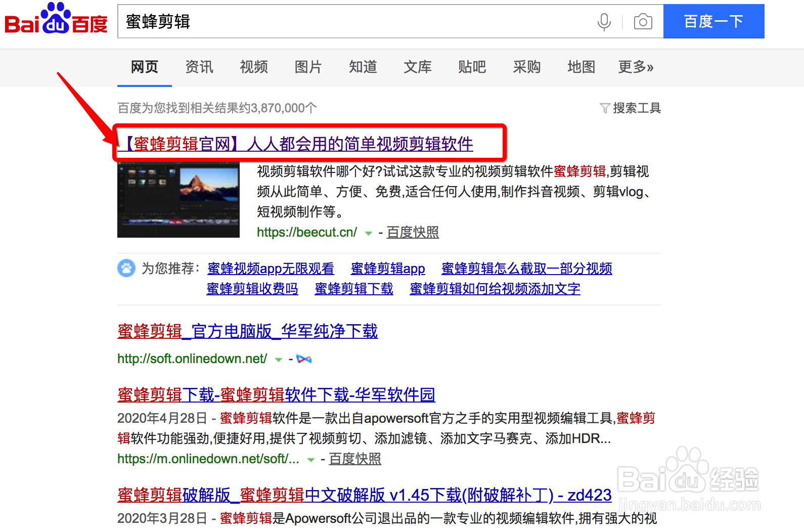This screenshot has width=804, height=532.
Task: Open the https://beecut.cn/ URL link
Action: coord(307,232)
